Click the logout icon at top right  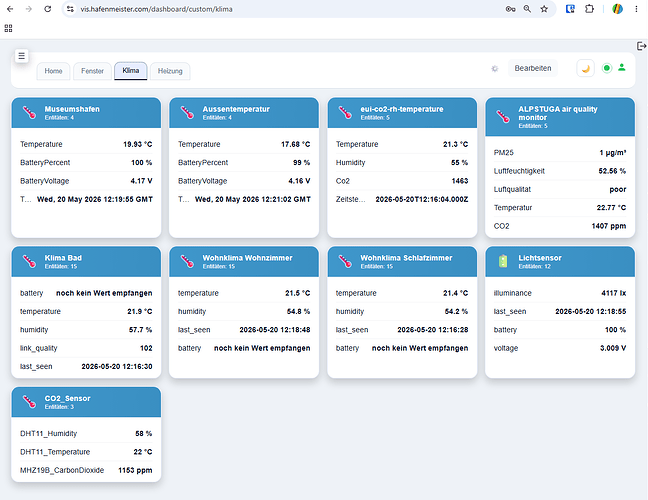(x=641, y=46)
